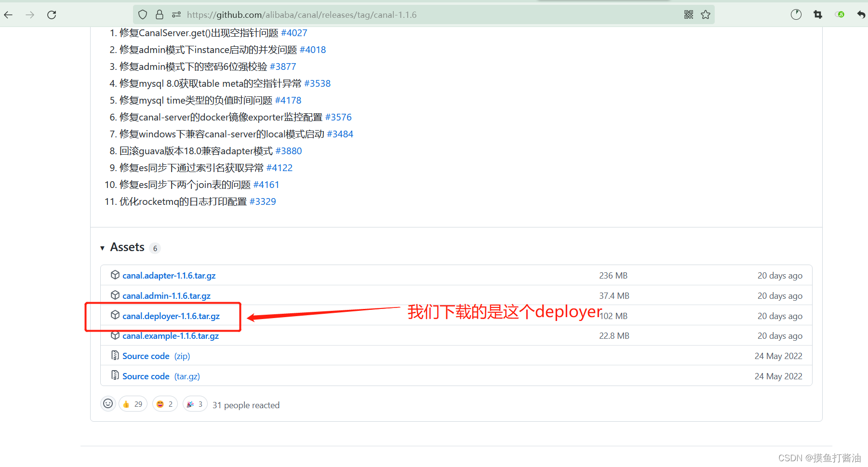This screenshot has height=467, width=868.
Task: Open issue #4018 link
Action: pyautogui.click(x=313, y=50)
